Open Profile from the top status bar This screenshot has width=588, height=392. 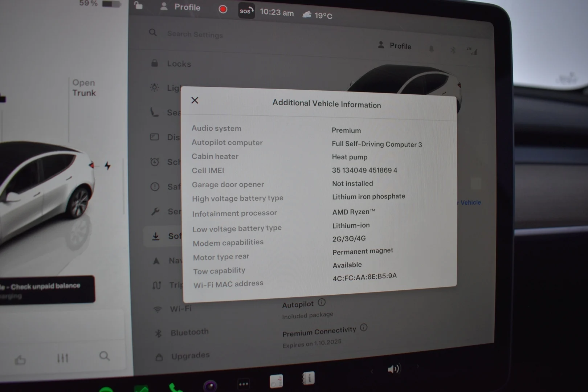pyautogui.click(x=180, y=7)
